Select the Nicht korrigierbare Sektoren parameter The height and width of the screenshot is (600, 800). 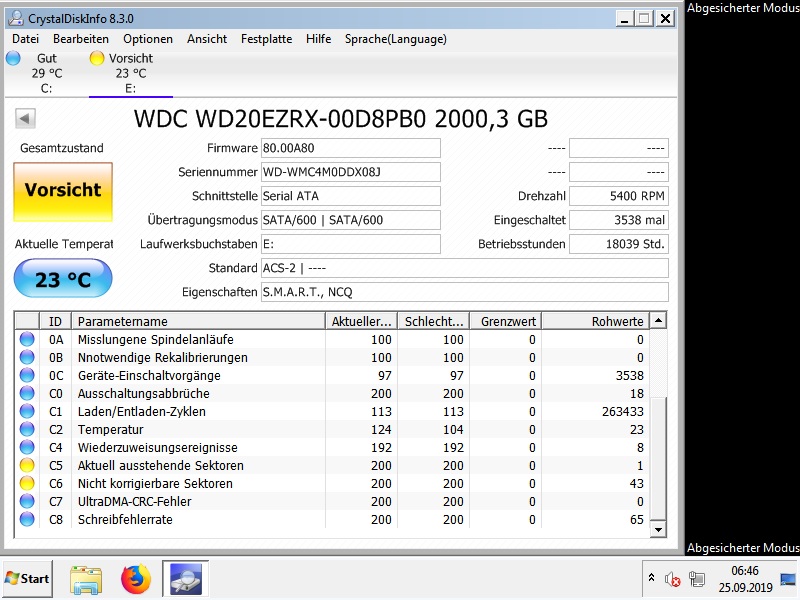click(x=155, y=483)
